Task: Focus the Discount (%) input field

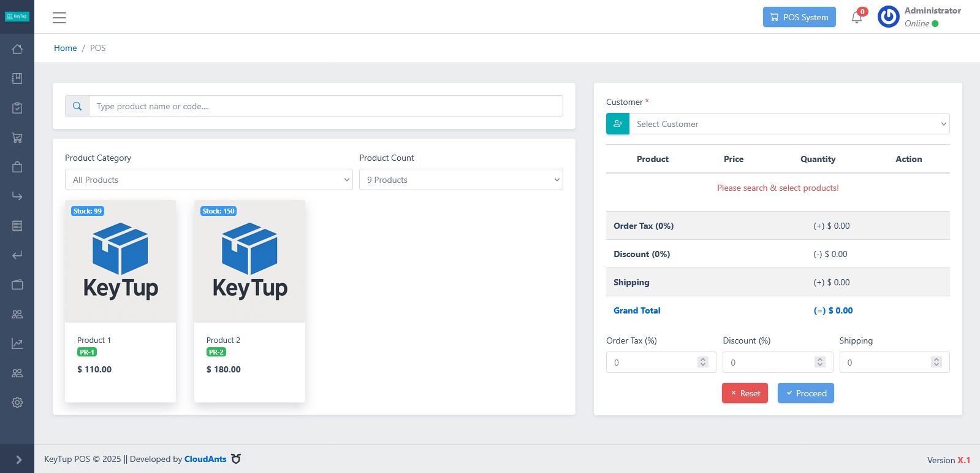Action: 778,363
